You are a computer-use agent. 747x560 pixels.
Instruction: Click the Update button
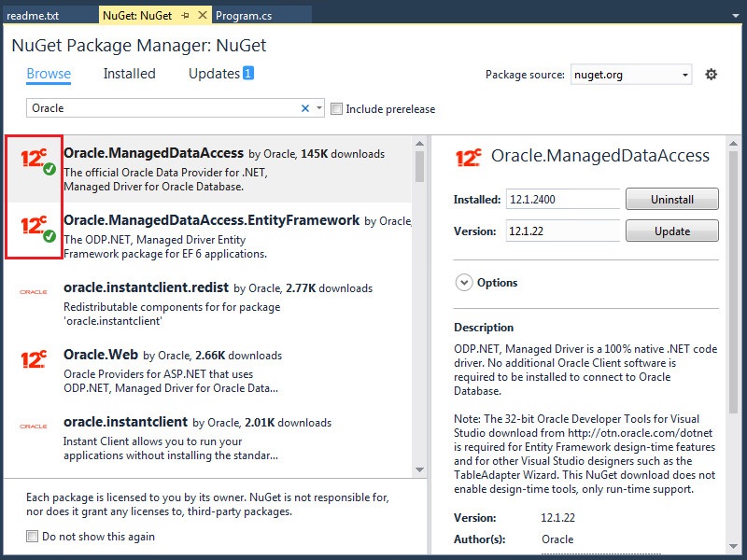point(671,231)
